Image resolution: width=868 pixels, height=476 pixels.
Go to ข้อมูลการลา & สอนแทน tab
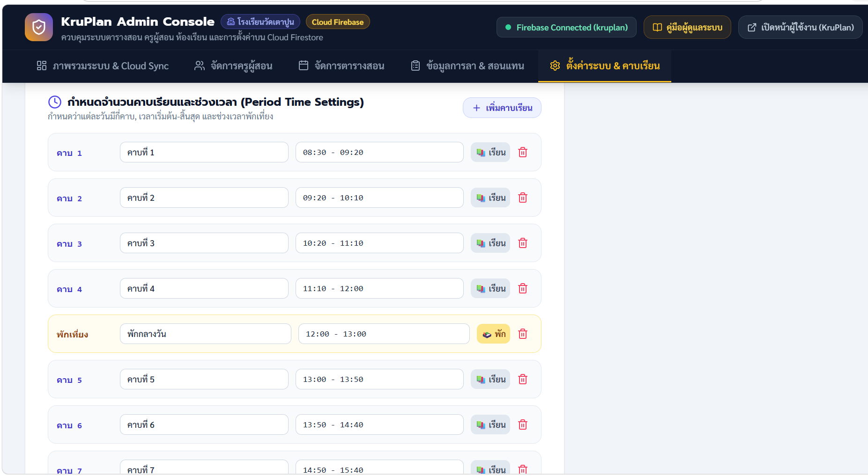coord(467,66)
